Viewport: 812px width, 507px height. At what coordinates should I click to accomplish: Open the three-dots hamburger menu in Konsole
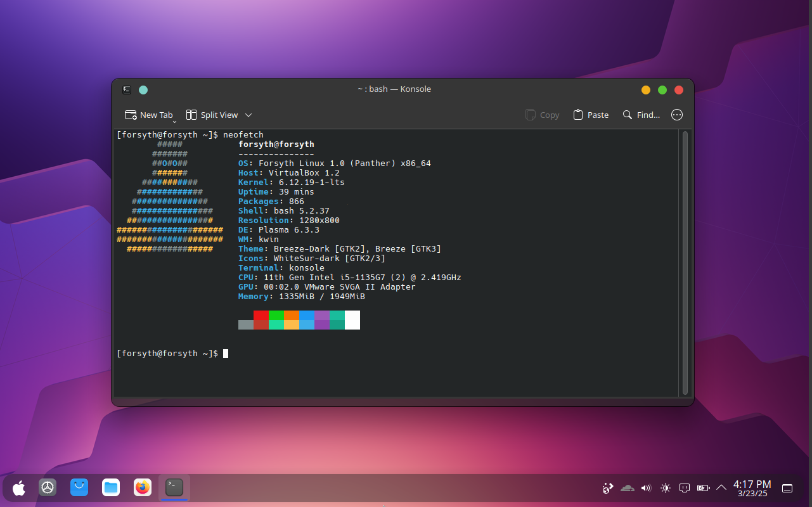(677, 115)
